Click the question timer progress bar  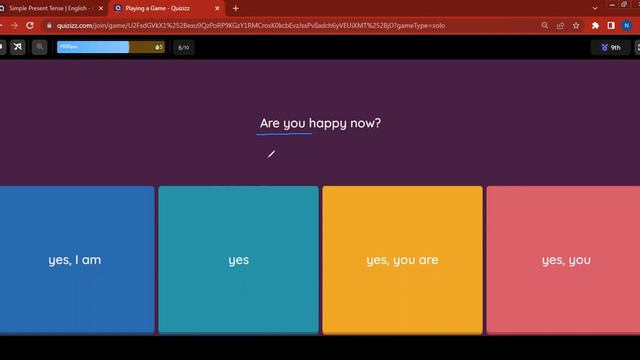(111, 47)
